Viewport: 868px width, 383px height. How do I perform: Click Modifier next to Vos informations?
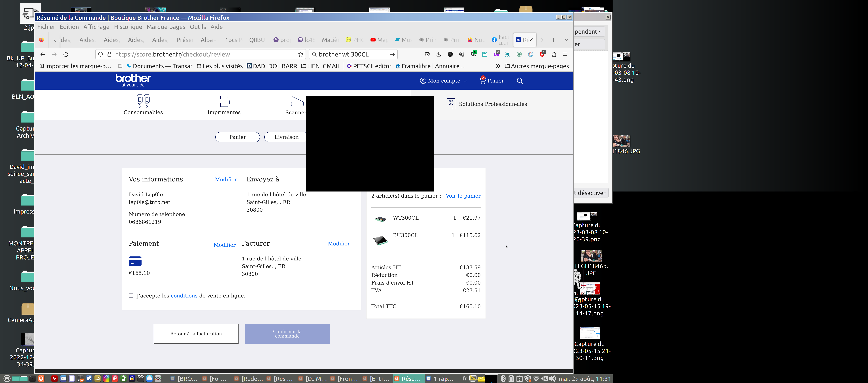tap(226, 179)
